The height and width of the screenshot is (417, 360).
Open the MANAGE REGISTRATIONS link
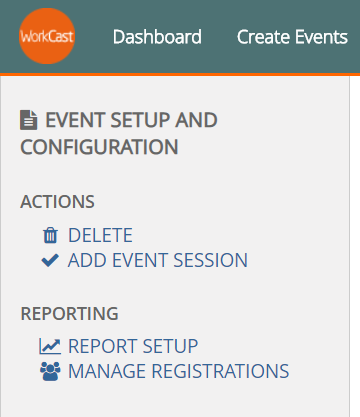pos(178,371)
